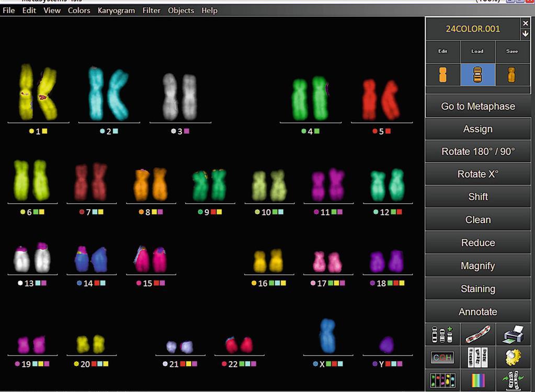
Task: Select the blue X chromosome image
Action: pos(327,336)
